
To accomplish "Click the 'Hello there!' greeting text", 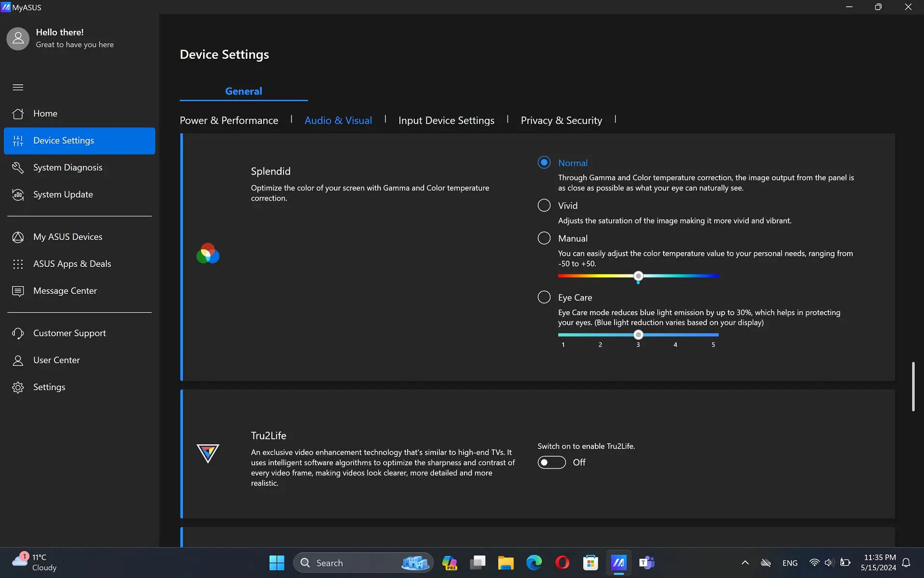I will [x=60, y=32].
